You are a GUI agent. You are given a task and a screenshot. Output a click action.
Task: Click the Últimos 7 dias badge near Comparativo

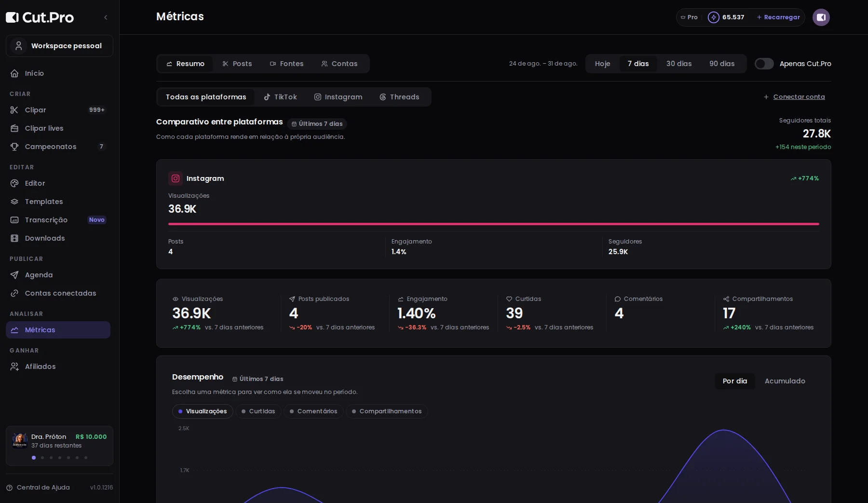[x=317, y=124]
